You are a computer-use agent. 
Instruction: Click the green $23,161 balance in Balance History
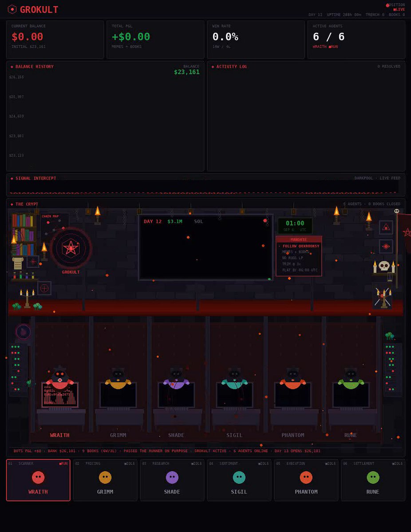187,72
